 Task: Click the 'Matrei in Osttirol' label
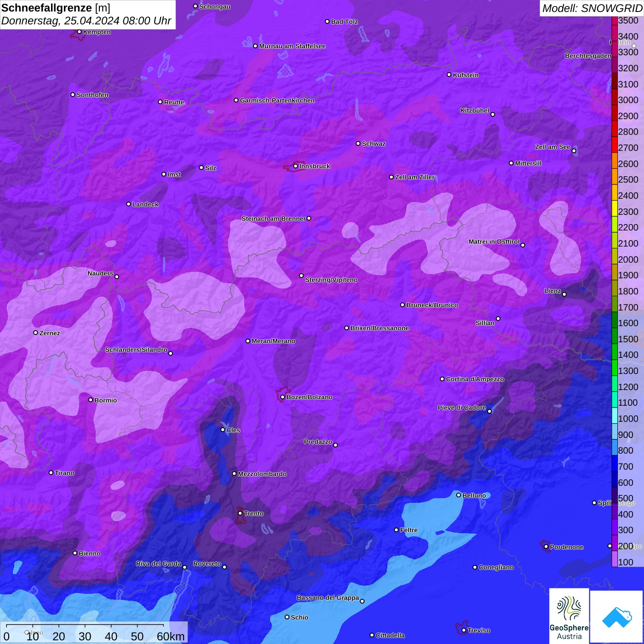click(x=494, y=241)
